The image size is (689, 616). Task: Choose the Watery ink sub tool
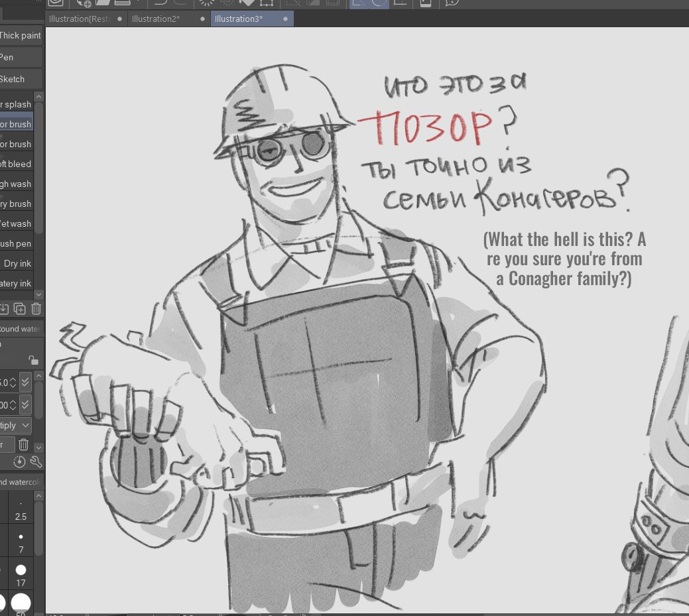point(17,283)
